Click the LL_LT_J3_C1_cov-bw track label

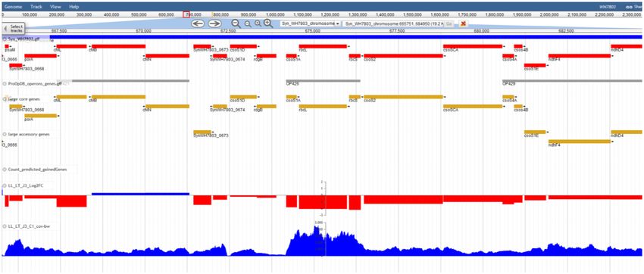29,226
